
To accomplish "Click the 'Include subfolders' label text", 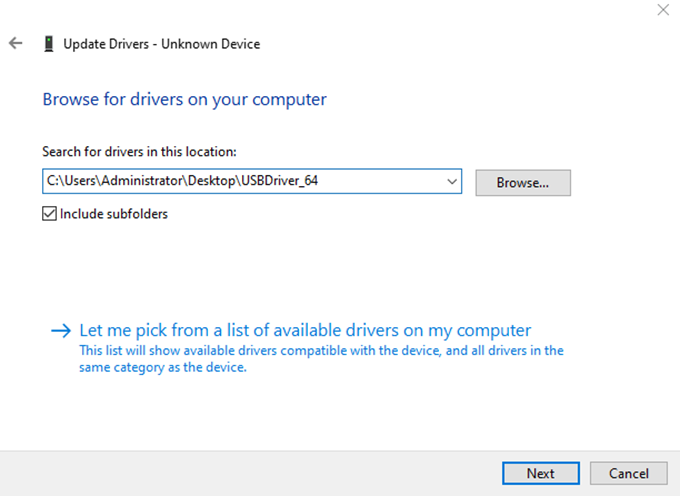I will click(x=114, y=213).
